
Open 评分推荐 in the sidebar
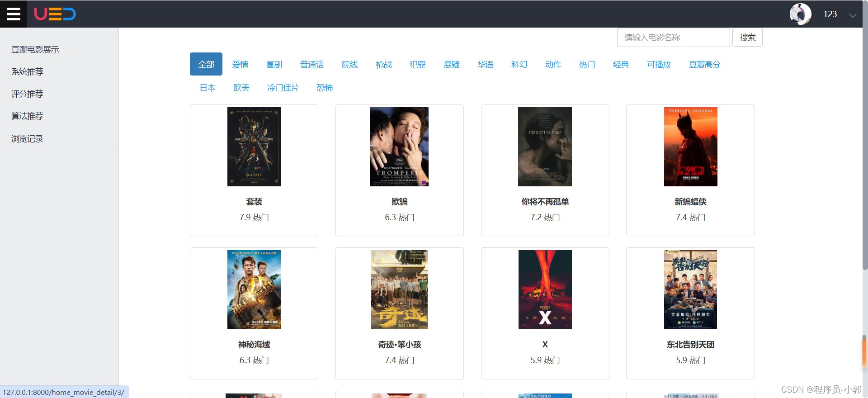[x=27, y=94]
